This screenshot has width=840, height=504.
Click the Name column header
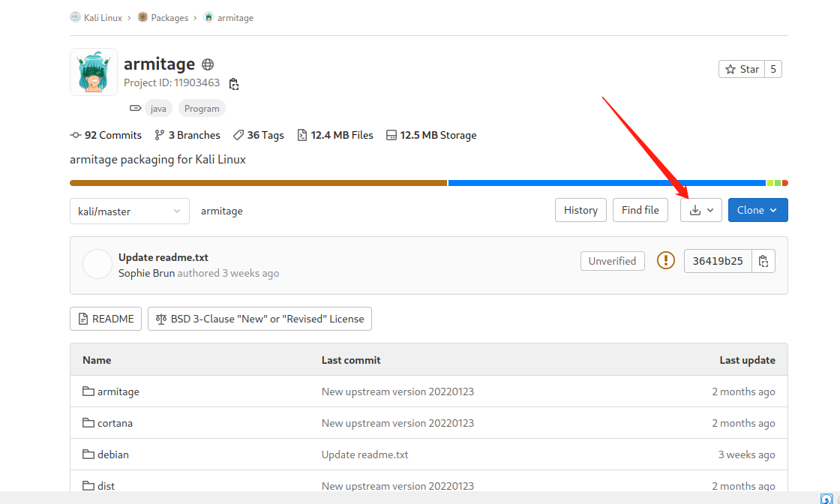[97, 360]
